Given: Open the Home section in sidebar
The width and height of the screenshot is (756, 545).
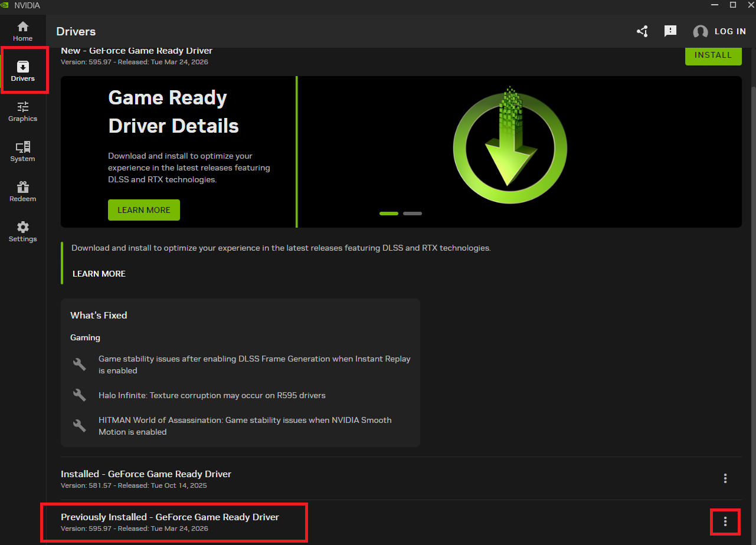Looking at the screenshot, I should 22,31.
